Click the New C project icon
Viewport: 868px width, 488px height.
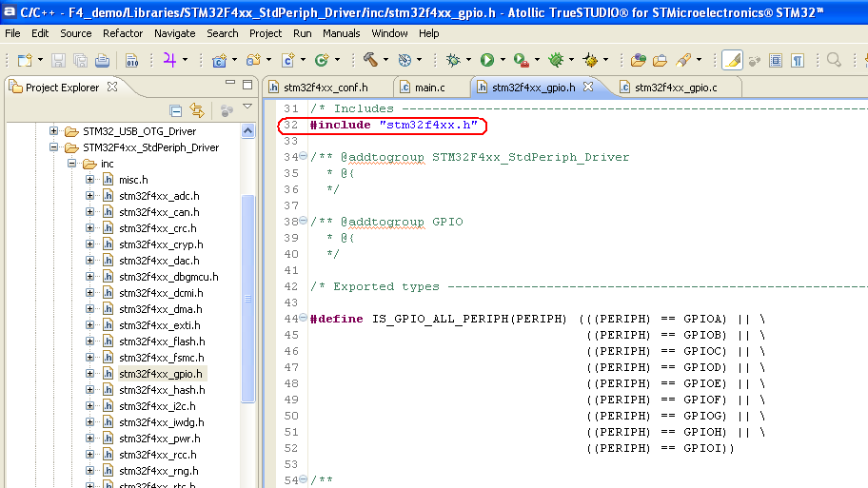(x=219, y=60)
